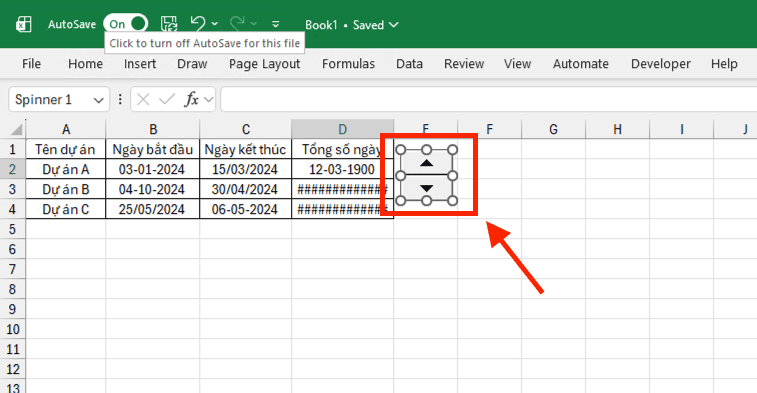Click the spinner up arrow button
The image size is (757, 393).
[x=426, y=163]
